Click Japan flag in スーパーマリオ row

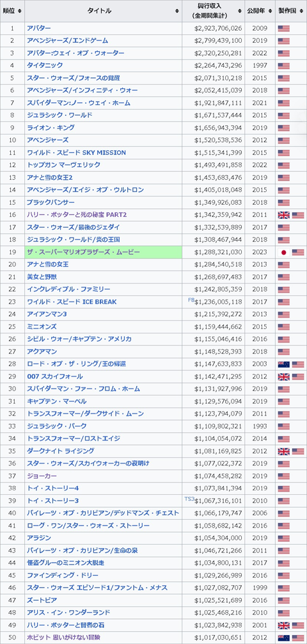pos(283,252)
